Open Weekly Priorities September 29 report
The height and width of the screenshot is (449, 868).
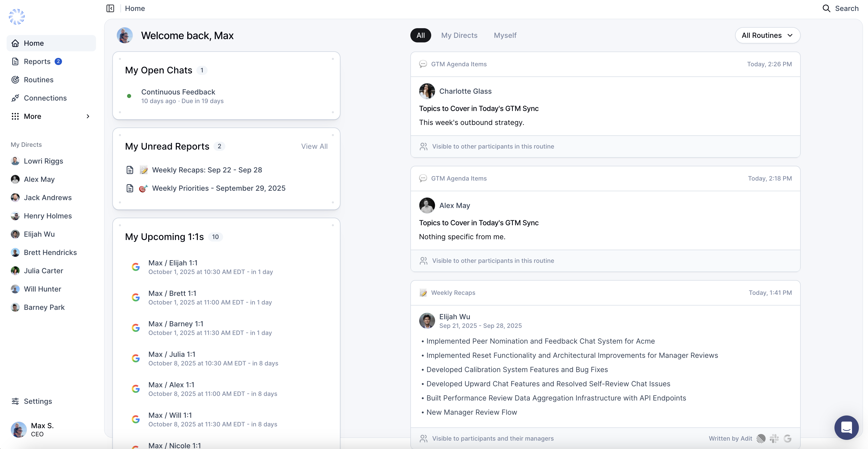[218, 188]
